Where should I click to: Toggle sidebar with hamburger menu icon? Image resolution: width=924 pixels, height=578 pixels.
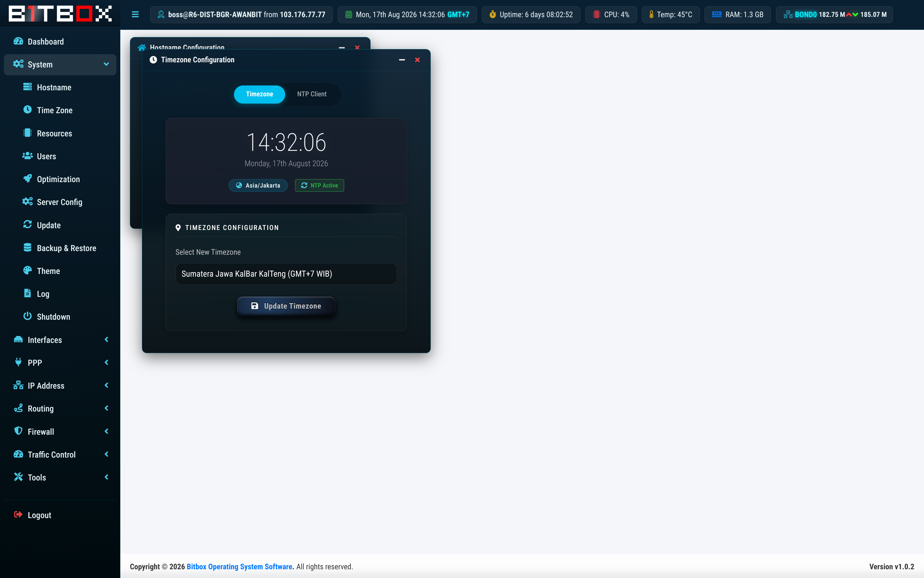pyautogui.click(x=135, y=14)
